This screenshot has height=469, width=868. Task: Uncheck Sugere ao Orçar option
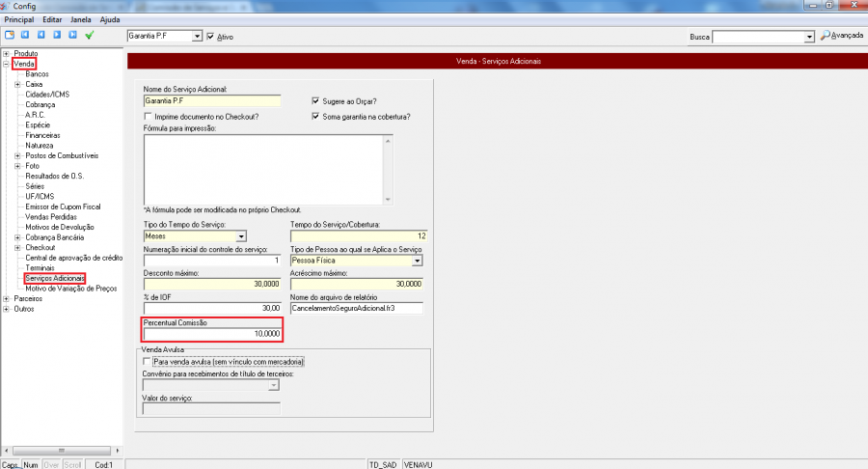click(315, 100)
